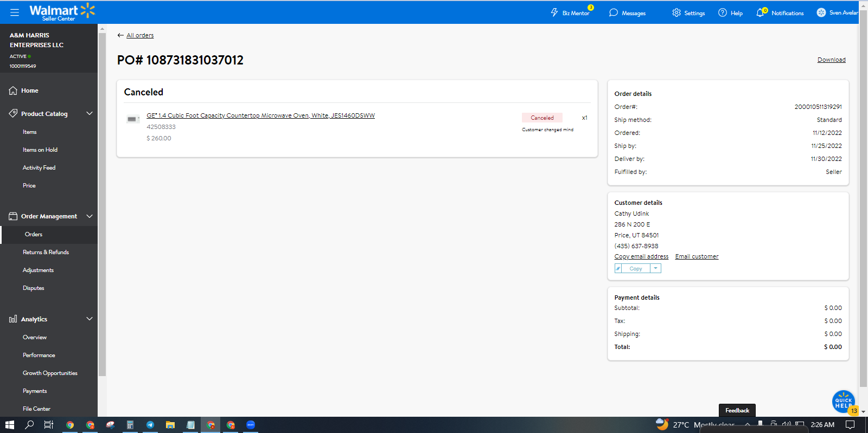Open Items on Hold
This screenshot has width=868, height=433.
coord(40,150)
